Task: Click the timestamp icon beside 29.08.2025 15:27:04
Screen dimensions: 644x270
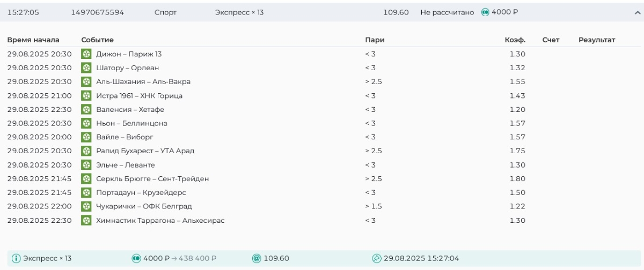Action: [377, 259]
